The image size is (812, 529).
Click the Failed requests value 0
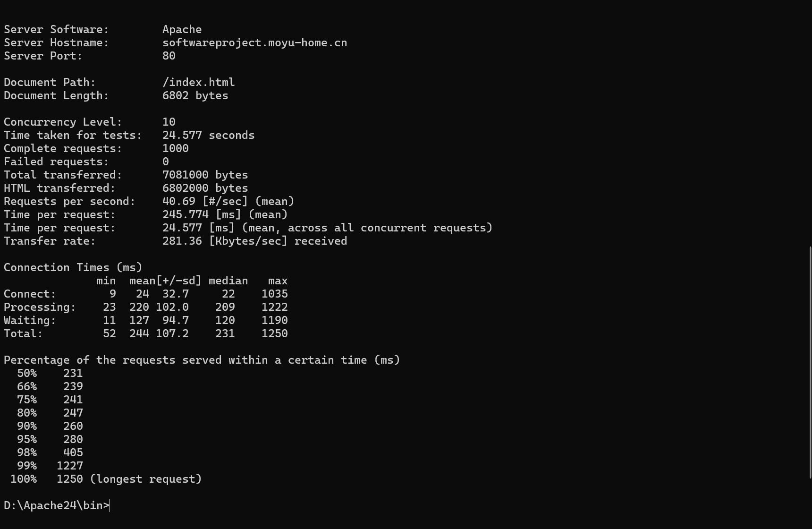click(165, 162)
